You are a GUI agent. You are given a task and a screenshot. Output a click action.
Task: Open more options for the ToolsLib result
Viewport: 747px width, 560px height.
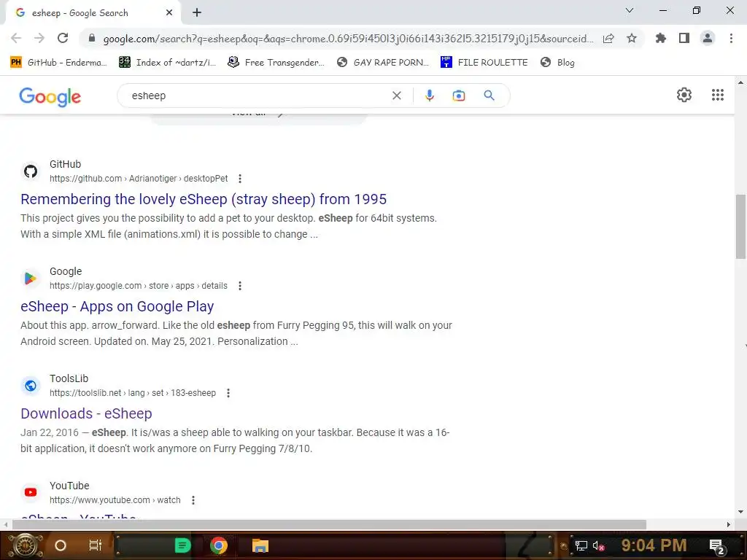pyautogui.click(x=228, y=393)
